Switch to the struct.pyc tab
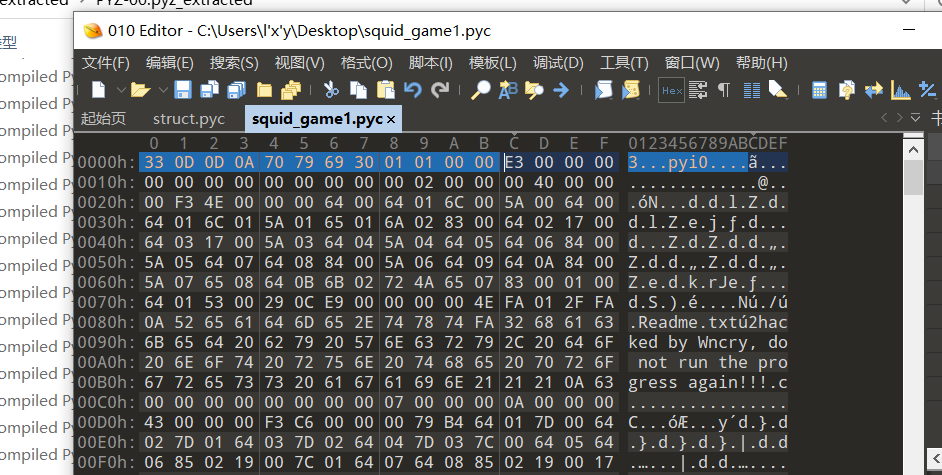Image resolution: width=942 pixels, height=475 pixels. click(x=189, y=119)
